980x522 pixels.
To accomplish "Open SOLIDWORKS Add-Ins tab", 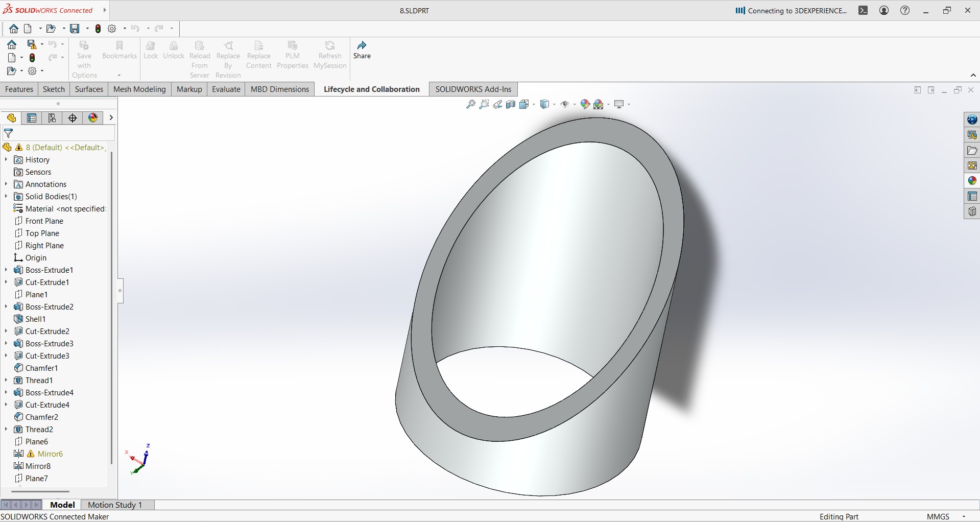I will 473,89.
